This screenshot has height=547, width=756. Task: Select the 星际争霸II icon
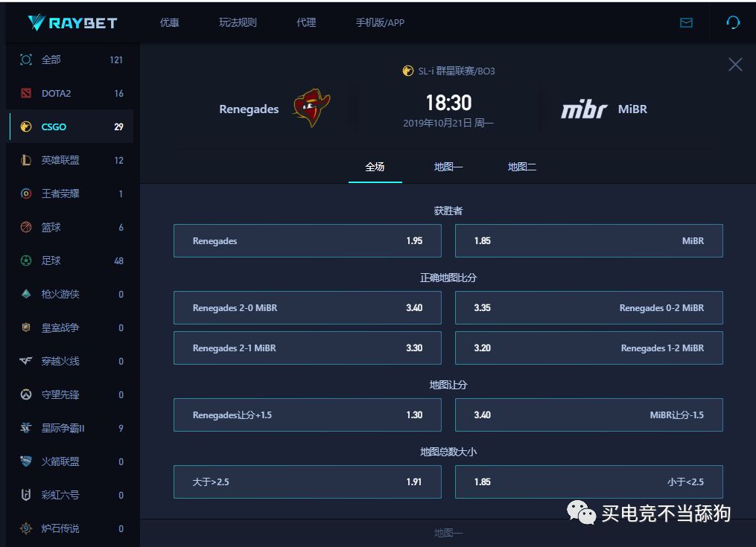(26, 428)
